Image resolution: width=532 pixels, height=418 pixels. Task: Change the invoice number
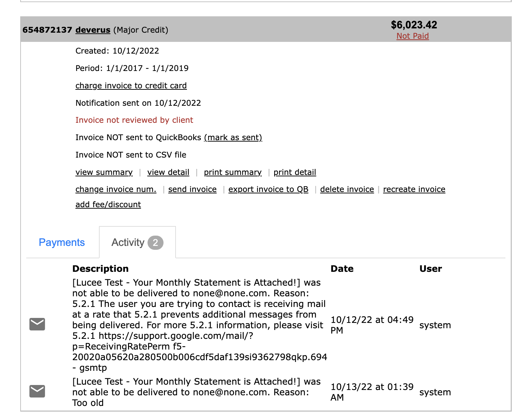(116, 189)
